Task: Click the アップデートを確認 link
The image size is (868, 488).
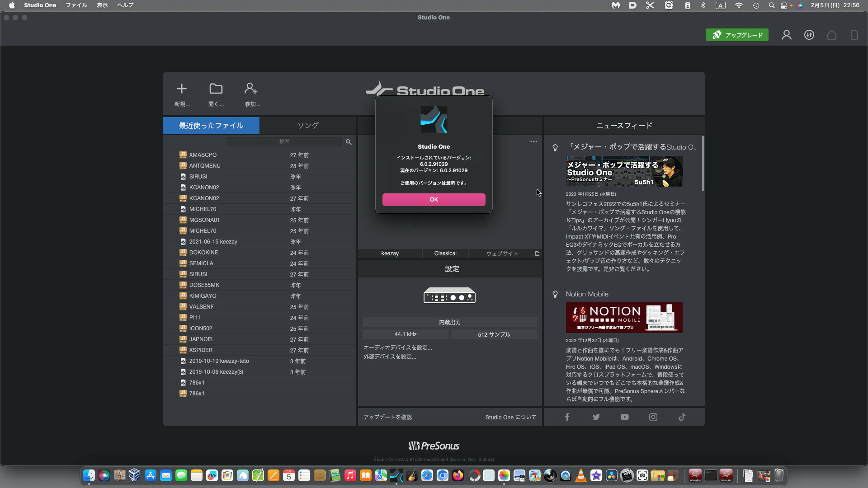Action: pyautogui.click(x=387, y=417)
